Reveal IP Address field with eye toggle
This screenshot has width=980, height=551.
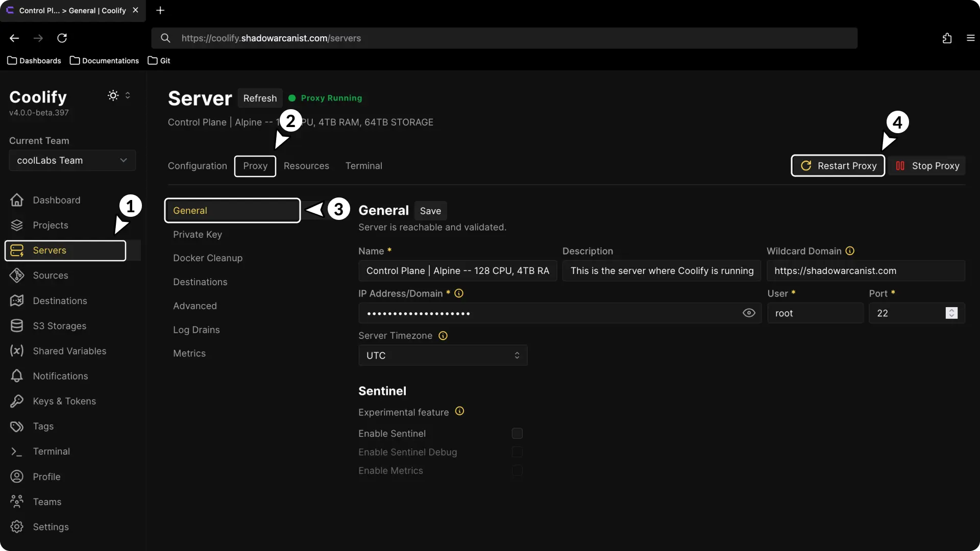pyautogui.click(x=749, y=313)
